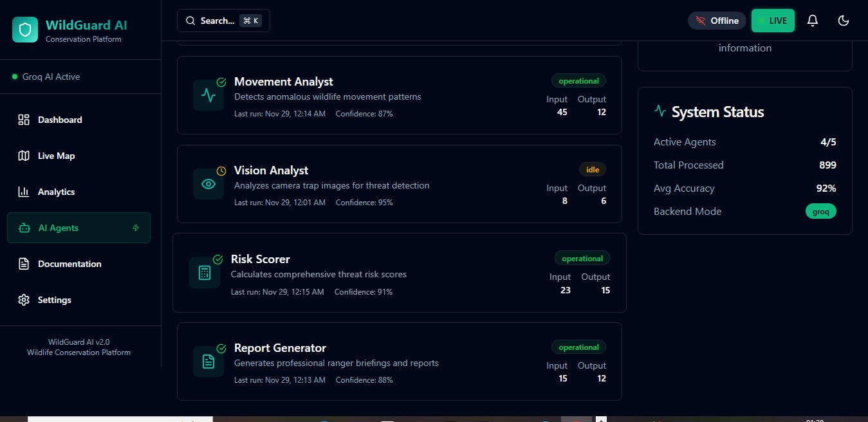Expand the Movement Analyst agent card
The width and height of the screenshot is (868, 422).
[399, 95]
